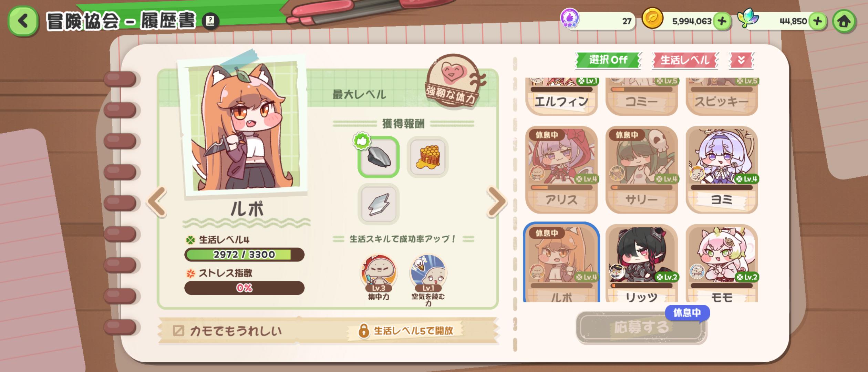Screen dimensions: 868x372
Task: Click the 応募する apply button
Action: [641, 327]
